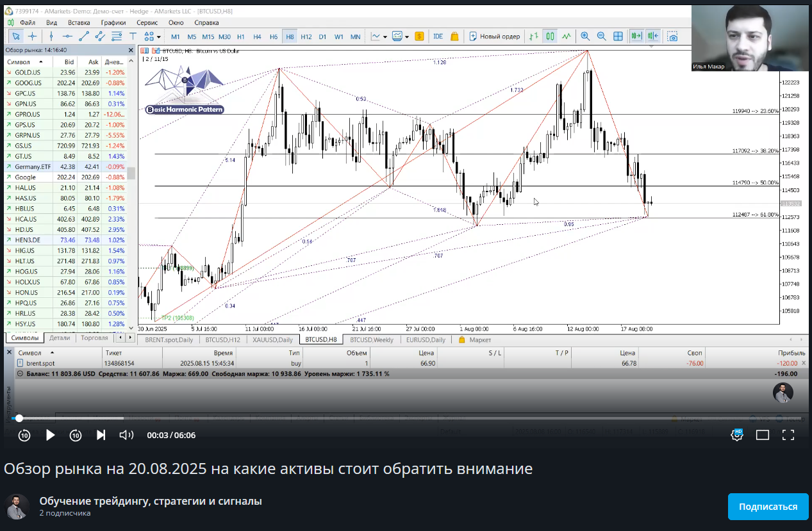
Task: Click the MetaTrader app icon beside Файл
Action: [x=12, y=22]
